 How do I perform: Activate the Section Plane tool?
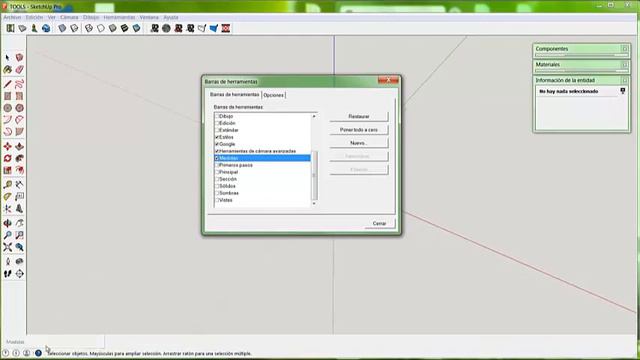coord(19,274)
